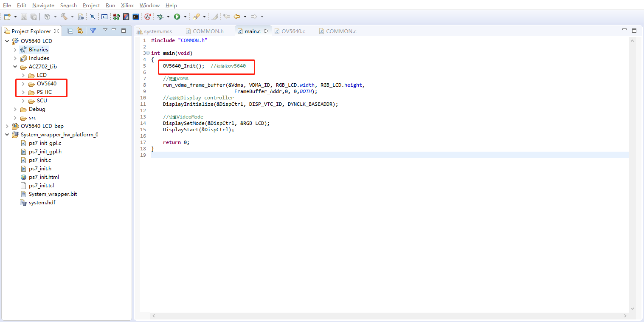Viewport: 644px width, 322px height.
Task: Minimize the Project Explorer panel
Action: pyautogui.click(x=114, y=30)
